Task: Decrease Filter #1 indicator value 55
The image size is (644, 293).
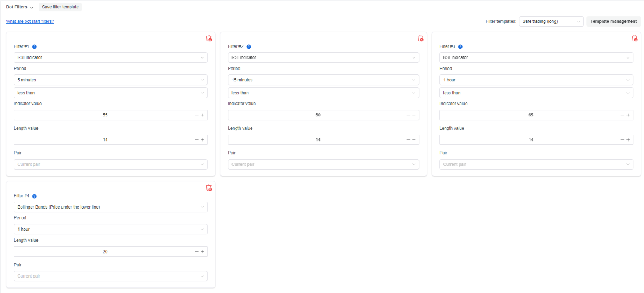Action: coord(197,115)
